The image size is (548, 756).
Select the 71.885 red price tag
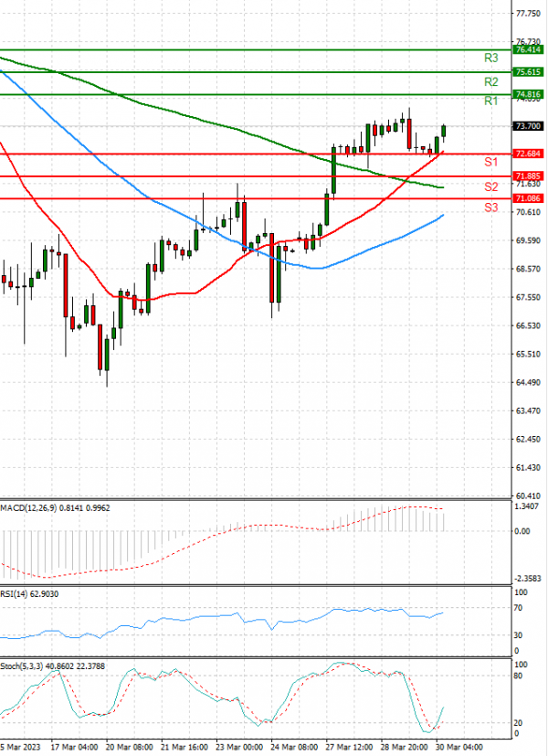point(528,176)
